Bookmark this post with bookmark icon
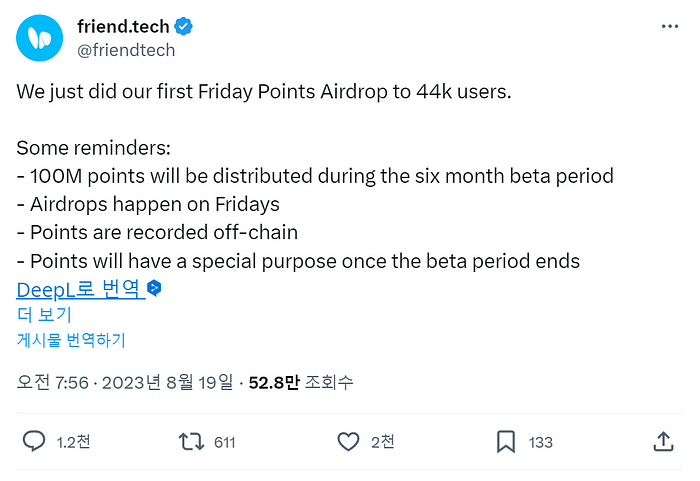This screenshot has width=700, height=481. [x=506, y=441]
